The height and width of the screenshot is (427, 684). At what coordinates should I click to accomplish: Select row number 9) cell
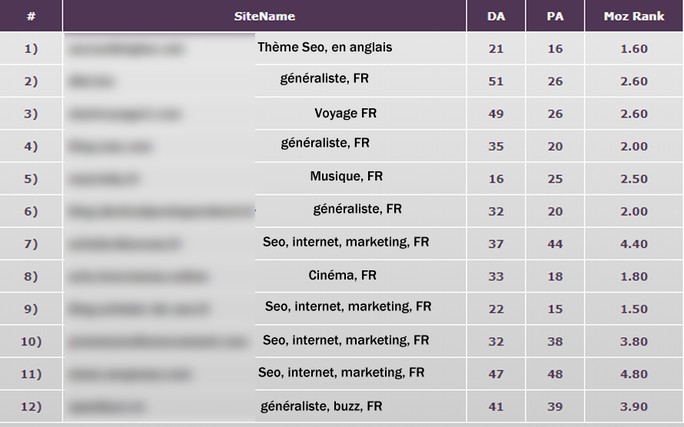click(31, 309)
